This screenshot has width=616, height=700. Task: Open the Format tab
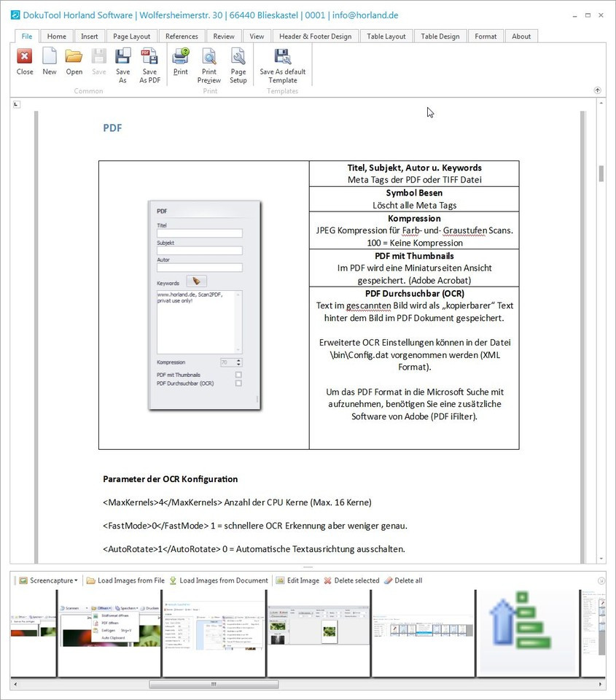pyautogui.click(x=486, y=36)
